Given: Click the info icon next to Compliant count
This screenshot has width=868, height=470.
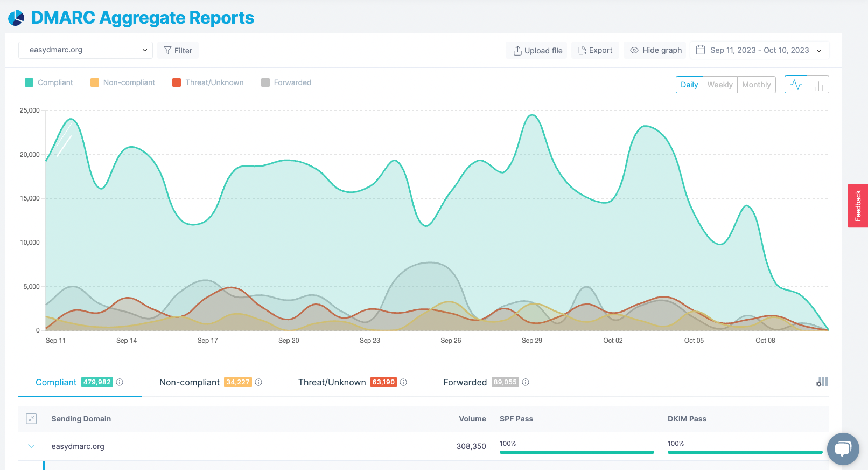Looking at the screenshot, I should pyautogui.click(x=120, y=382).
